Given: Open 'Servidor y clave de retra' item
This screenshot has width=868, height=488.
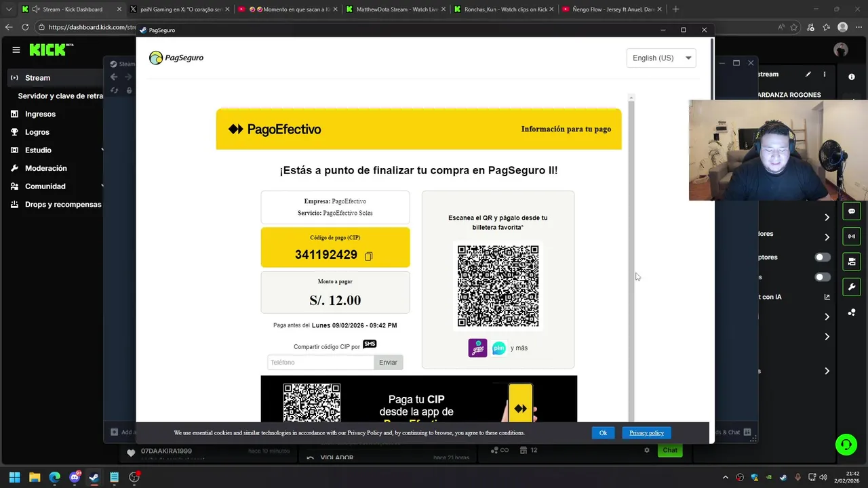Looking at the screenshot, I should 60,96.
